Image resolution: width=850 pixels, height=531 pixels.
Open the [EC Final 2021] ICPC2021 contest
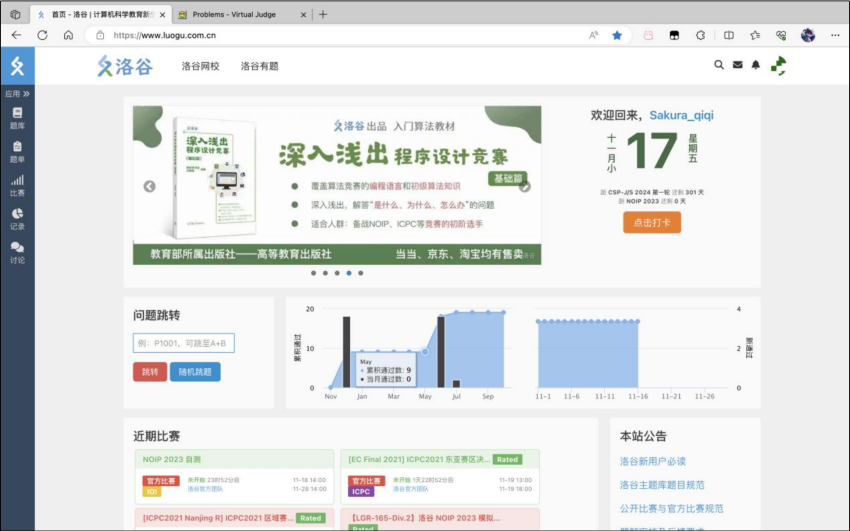click(419, 459)
